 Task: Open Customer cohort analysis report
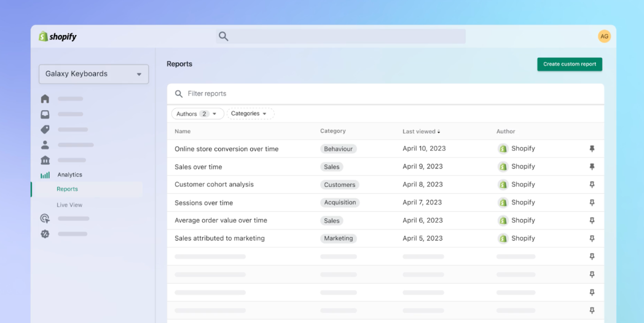tap(214, 185)
